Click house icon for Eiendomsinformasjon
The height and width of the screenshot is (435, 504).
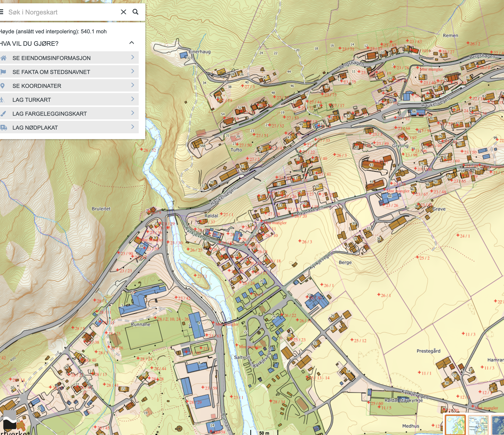coord(3,58)
